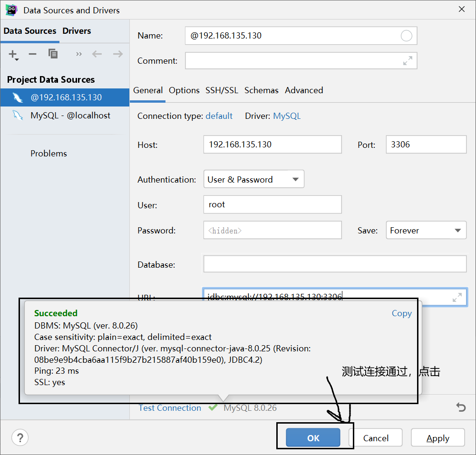Image resolution: width=476 pixels, height=455 pixels.
Task: Click the 'DBMS: MySQL (ver. 8.0.26)' line
Action: (86, 326)
